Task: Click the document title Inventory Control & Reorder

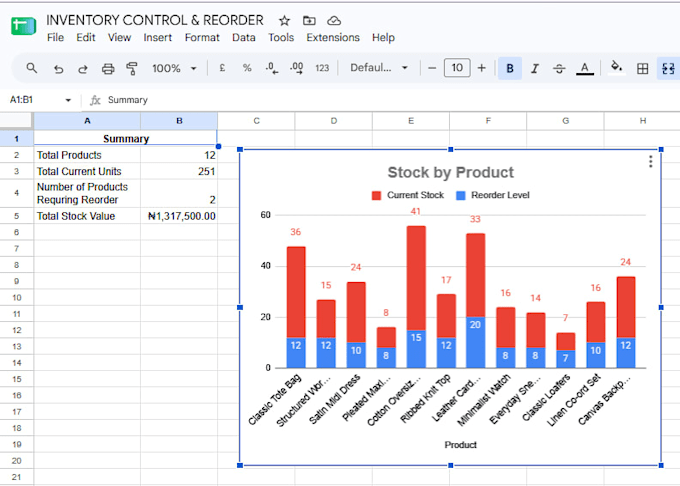Action: [x=155, y=20]
